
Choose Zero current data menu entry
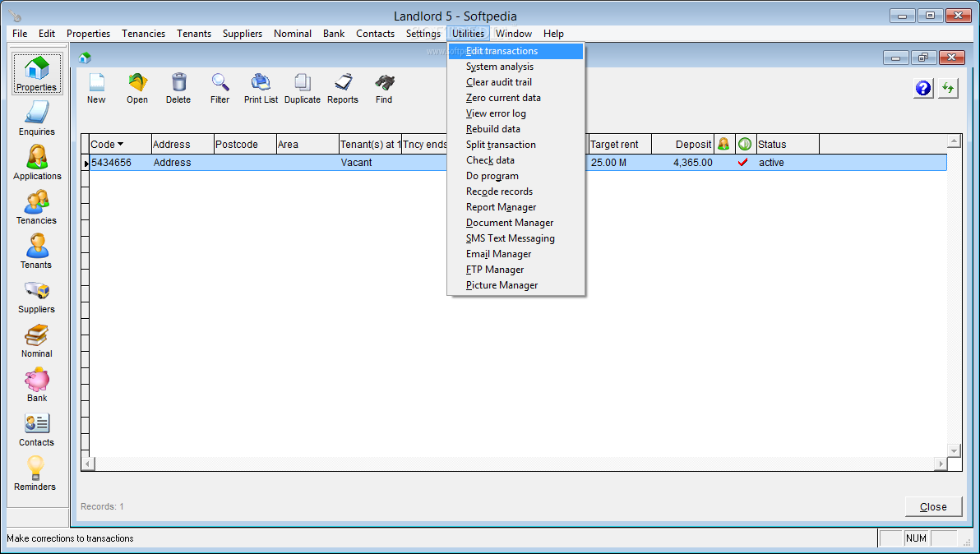(x=515, y=98)
